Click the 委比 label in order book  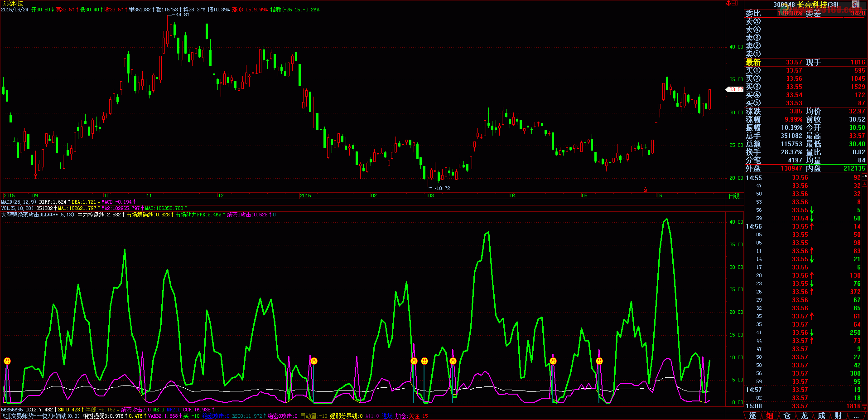(753, 13)
